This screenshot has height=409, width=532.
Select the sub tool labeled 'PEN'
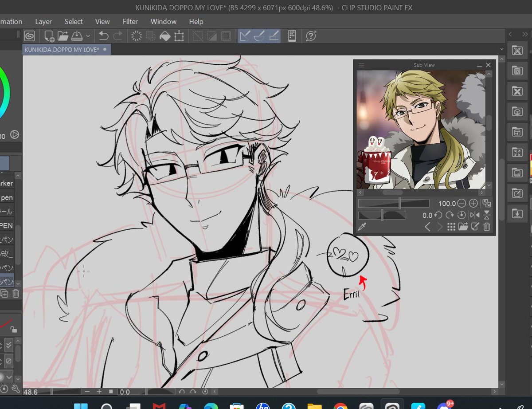[x=7, y=226]
